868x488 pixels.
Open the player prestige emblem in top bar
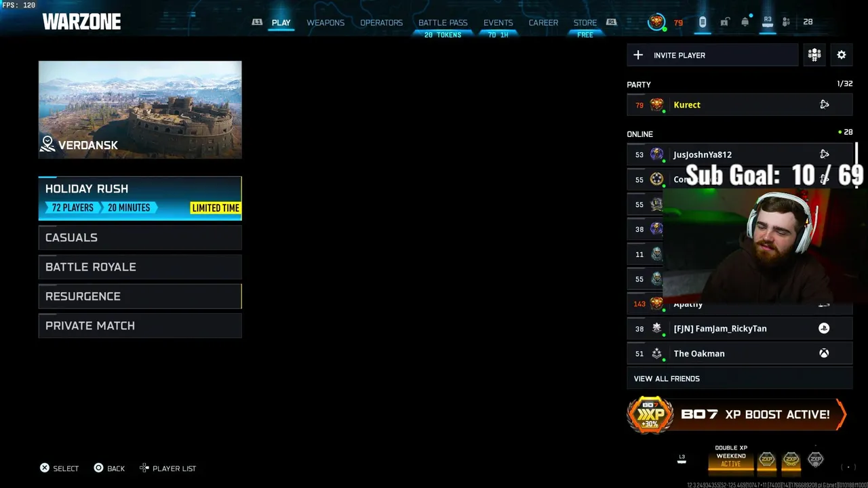[656, 22]
